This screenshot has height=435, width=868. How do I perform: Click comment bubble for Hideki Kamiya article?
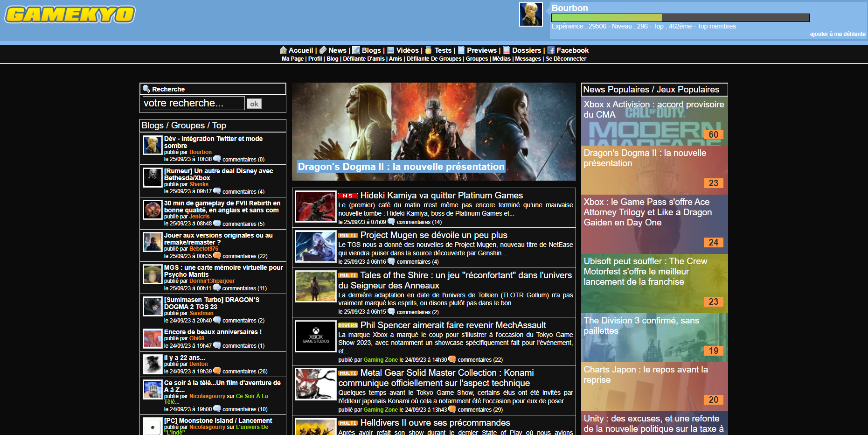[x=391, y=222]
